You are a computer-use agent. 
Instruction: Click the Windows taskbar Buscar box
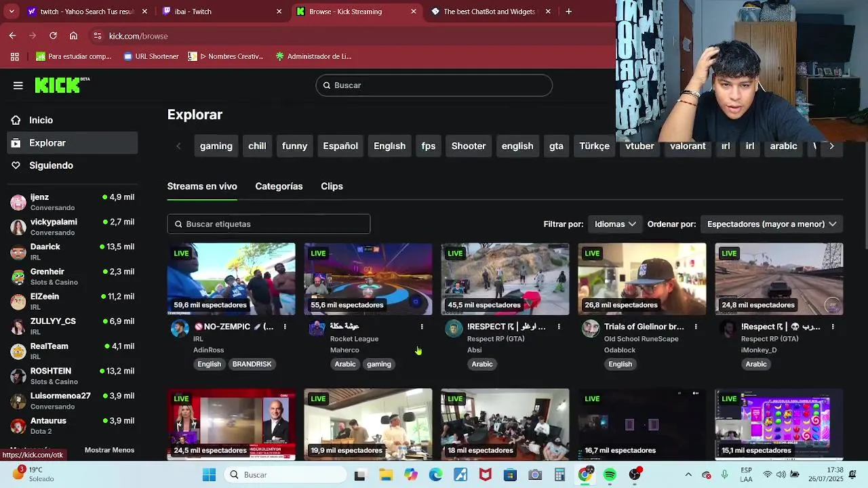[284, 475]
